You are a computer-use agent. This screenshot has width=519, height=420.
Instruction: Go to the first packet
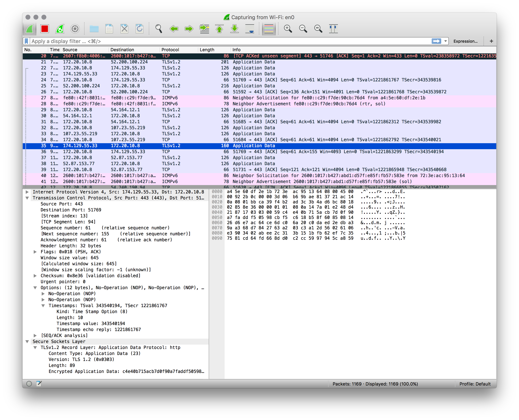(219, 29)
